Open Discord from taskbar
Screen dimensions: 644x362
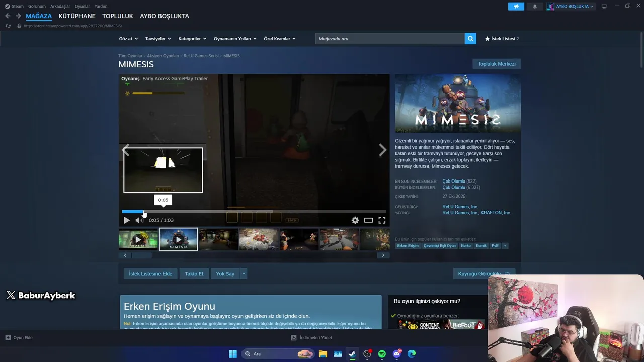tap(397, 354)
